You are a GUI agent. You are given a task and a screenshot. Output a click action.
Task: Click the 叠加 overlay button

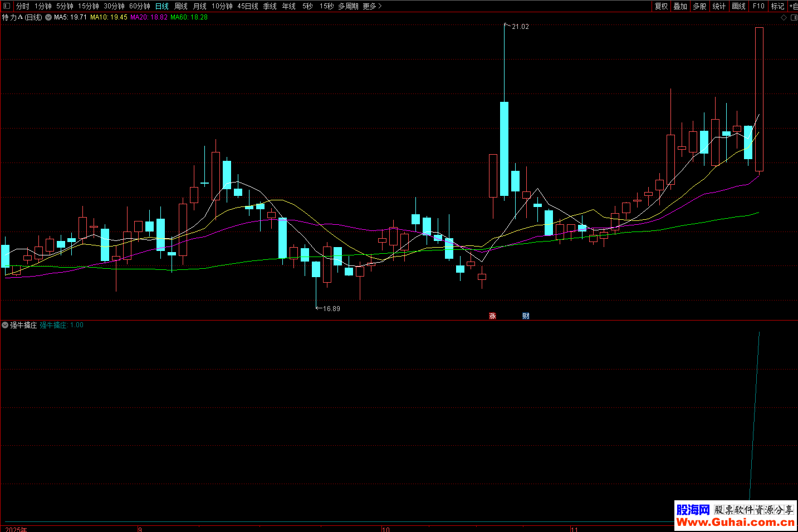[680, 6]
